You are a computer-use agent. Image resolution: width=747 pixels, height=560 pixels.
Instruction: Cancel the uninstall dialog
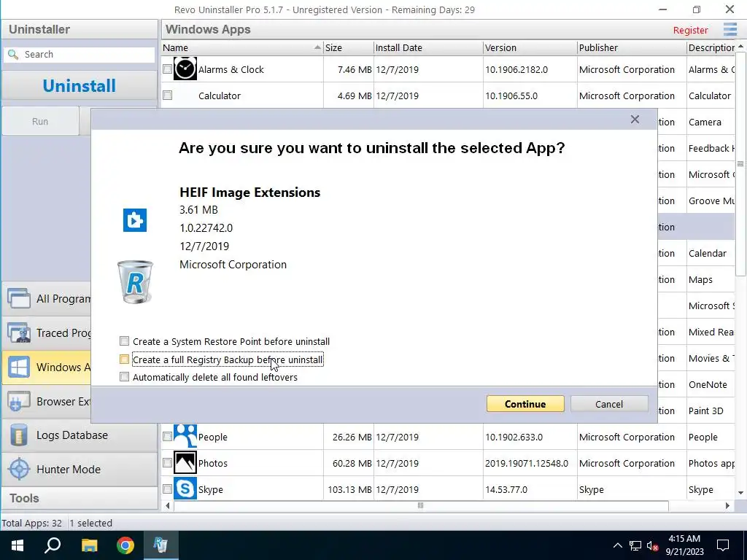pyautogui.click(x=609, y=404)
